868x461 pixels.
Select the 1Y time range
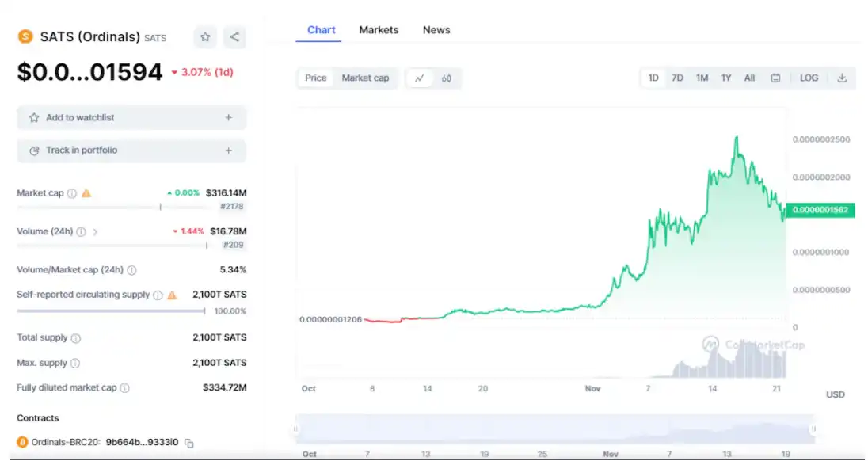pyautogui.click(x=725, y=78)
